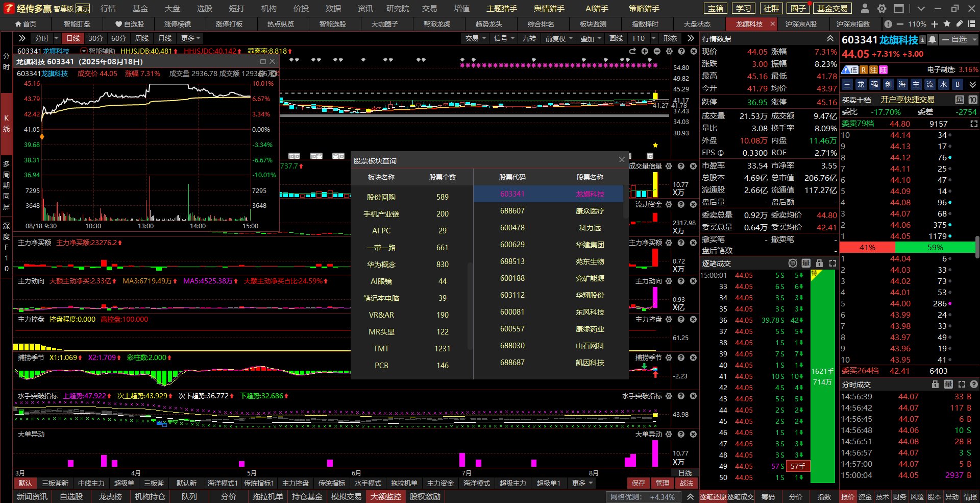
Task: Open the user account icon
Action: [x=865, y=8]
